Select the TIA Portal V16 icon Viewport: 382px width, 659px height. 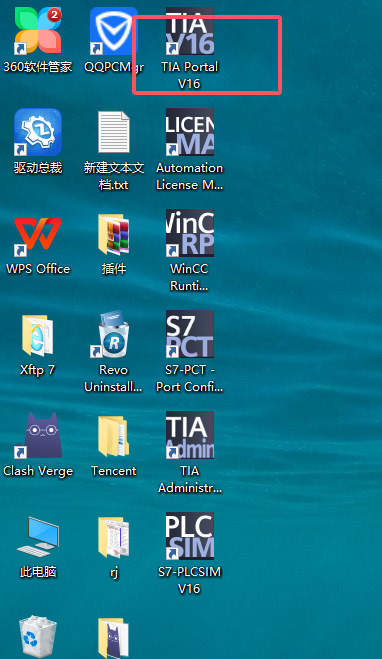coord(190,31)
